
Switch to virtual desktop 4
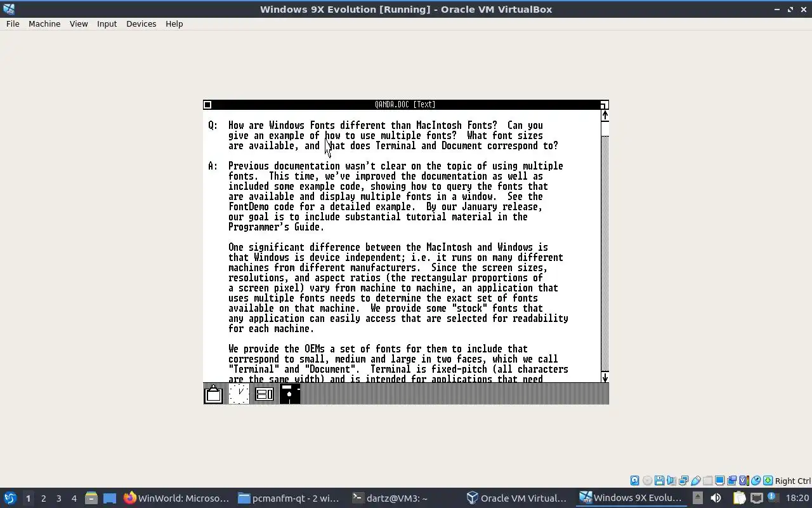(x=74, y=498)
